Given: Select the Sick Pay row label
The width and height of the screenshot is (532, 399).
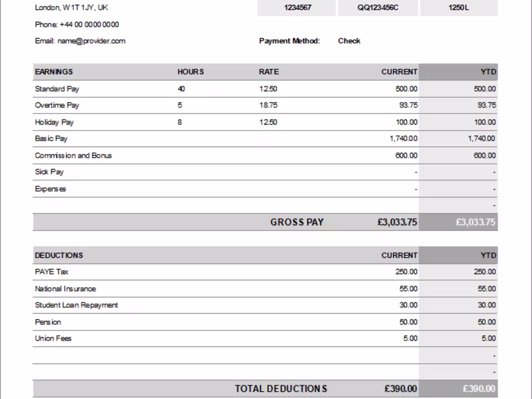Looking at the screenshot, I should coord(48,172).
